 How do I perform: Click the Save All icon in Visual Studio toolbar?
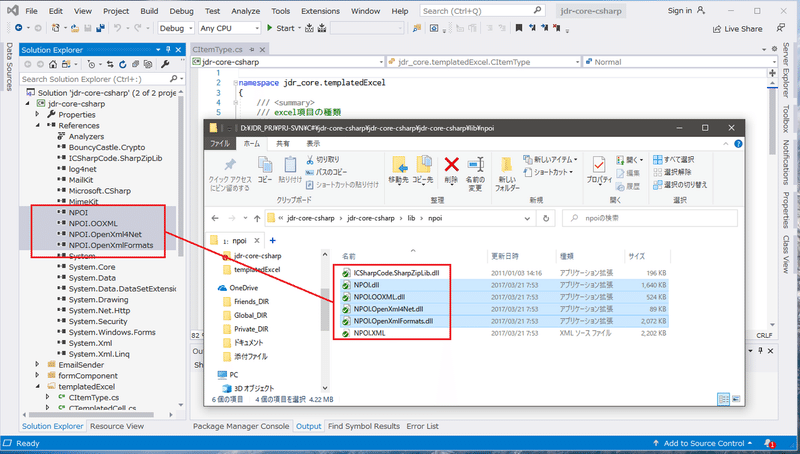pyautogui.click(x=100, y=29)
